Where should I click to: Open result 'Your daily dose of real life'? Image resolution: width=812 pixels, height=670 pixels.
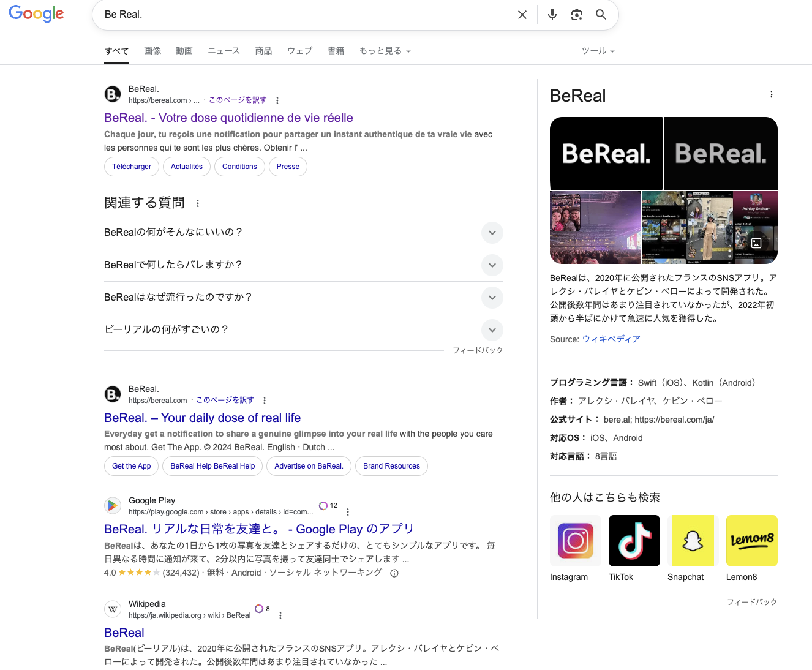click(202, 418)
